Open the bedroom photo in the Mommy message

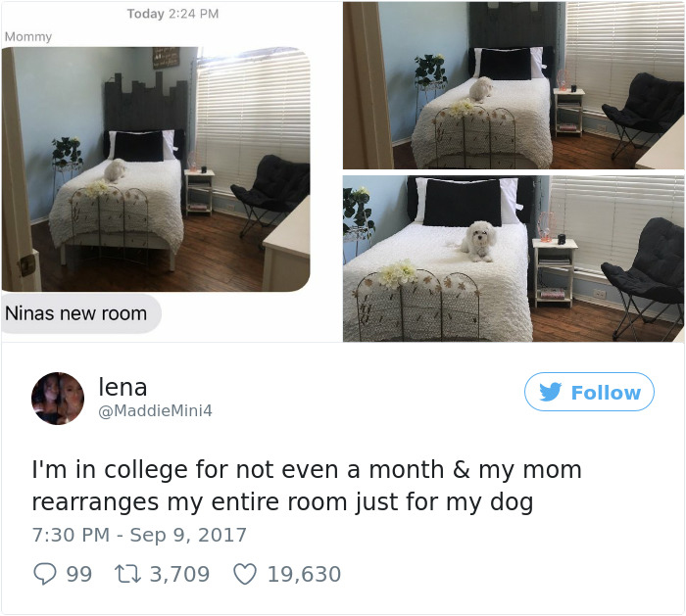[157, 168]
